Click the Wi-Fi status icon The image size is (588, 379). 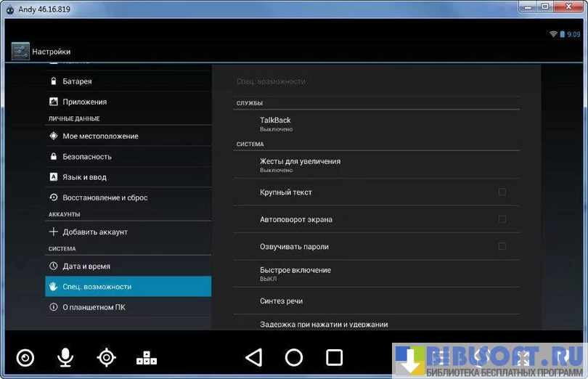[553, 34]
